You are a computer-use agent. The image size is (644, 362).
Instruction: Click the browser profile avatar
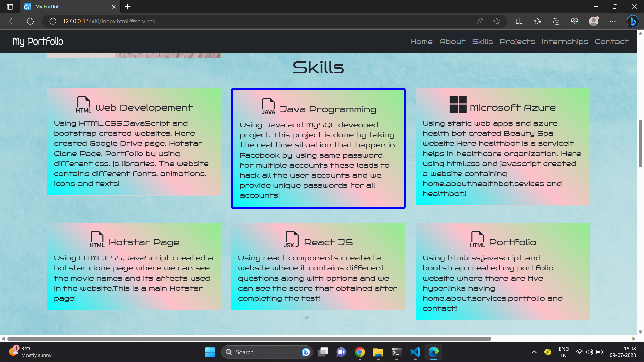(x=594, y=21)
